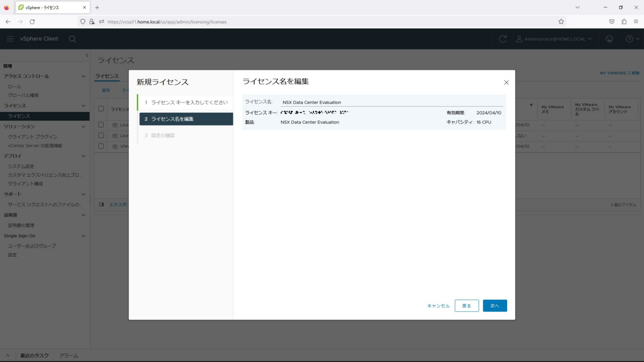Open the vSphere Client search icon
This screenshot has width=644, height=362.
pos(72,39)
